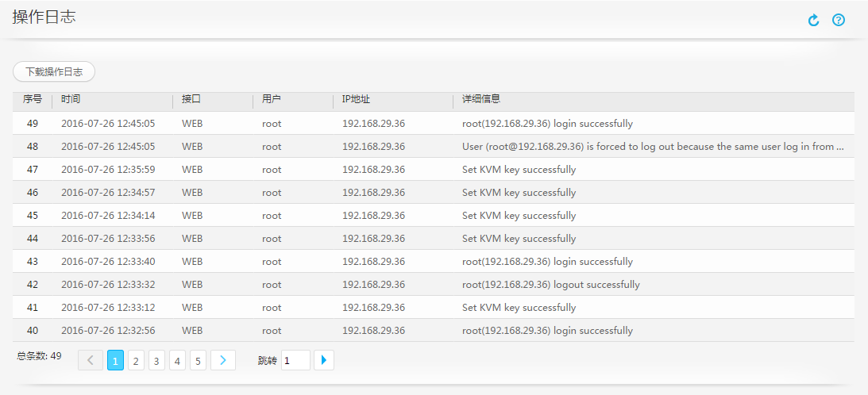Click the 下载操作日志 download button
This screenshot has height=395, width=868.
[54, 71]
